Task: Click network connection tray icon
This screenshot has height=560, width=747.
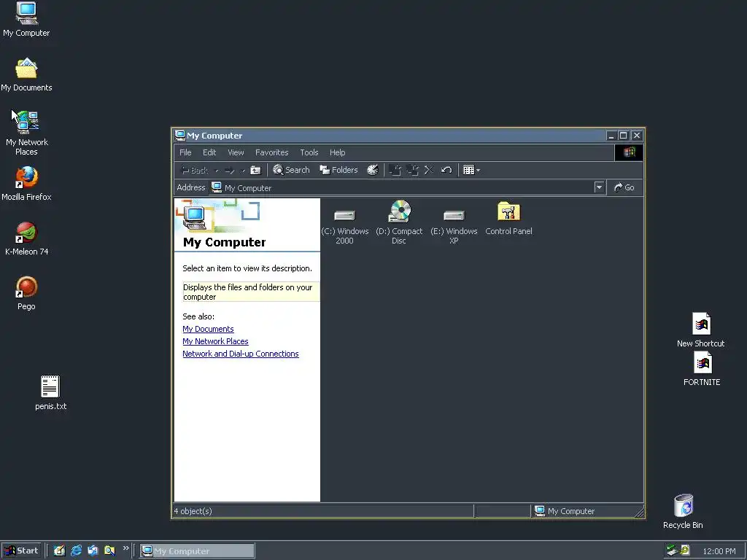Action: click(x=672, y=551)
